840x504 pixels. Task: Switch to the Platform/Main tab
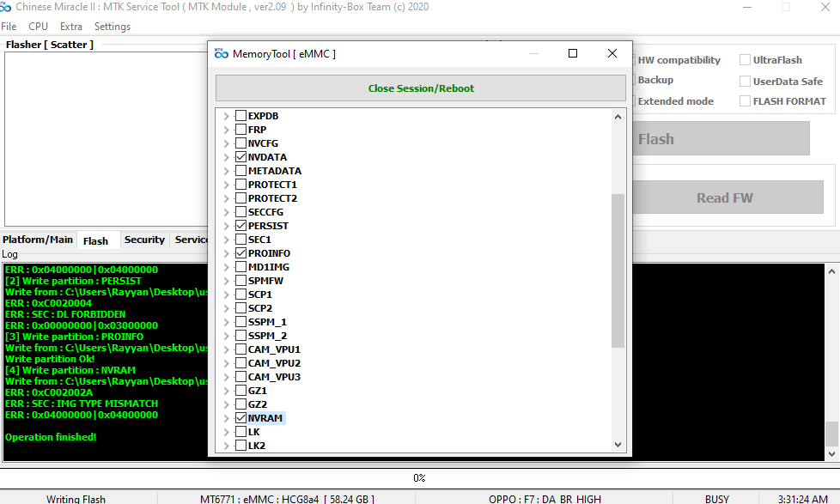tap(38, 240)
